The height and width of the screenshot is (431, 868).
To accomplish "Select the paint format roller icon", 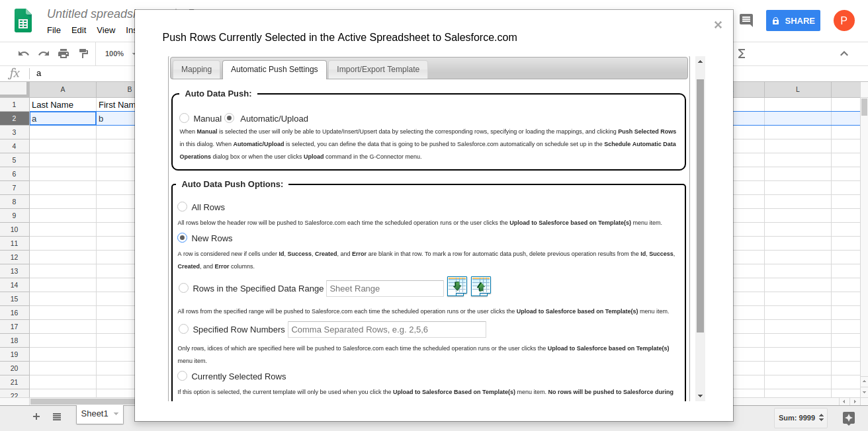I will (x=83, y=54).
